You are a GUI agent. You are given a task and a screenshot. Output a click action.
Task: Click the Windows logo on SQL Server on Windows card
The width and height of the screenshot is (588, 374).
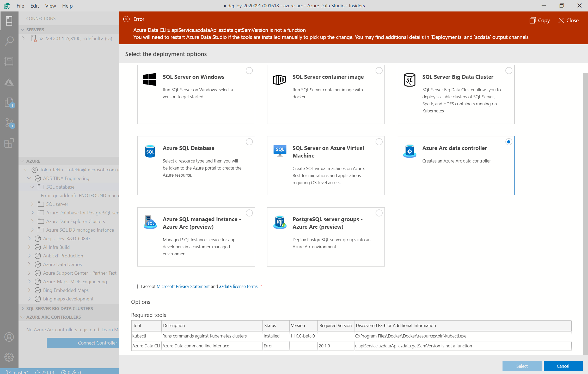(150, 79)
